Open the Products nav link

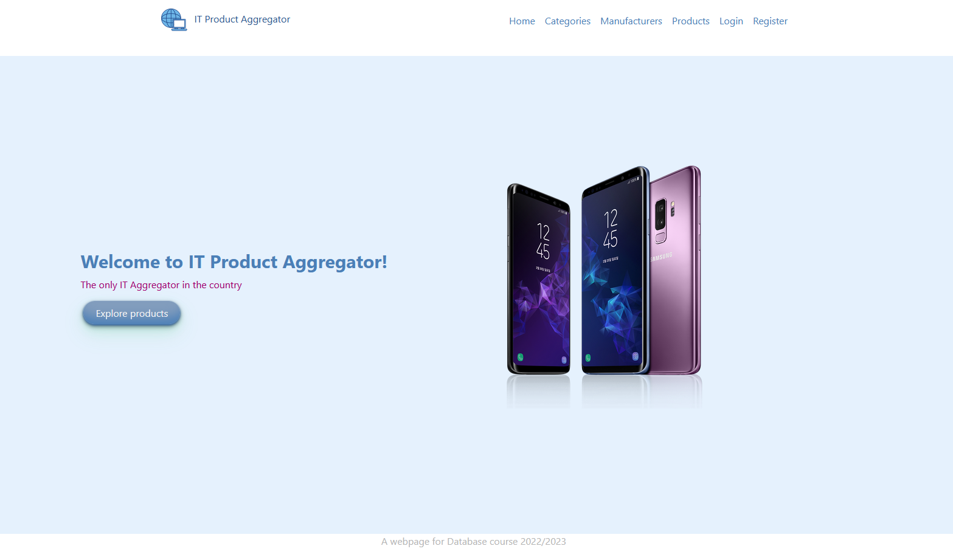690,21
